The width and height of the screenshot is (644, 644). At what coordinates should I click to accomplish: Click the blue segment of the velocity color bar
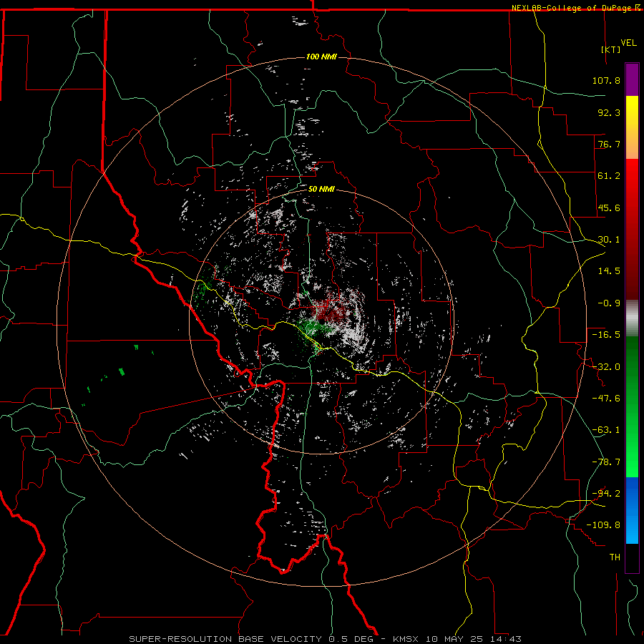[632, 510]
